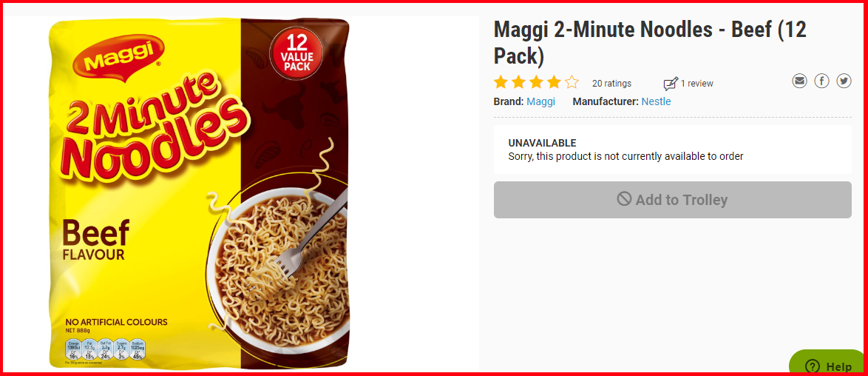The height and width of the screenshot is (376, 868).
Task: Click the write-review pencil icon
Action: pyautogui.click(x=671, y=84)
